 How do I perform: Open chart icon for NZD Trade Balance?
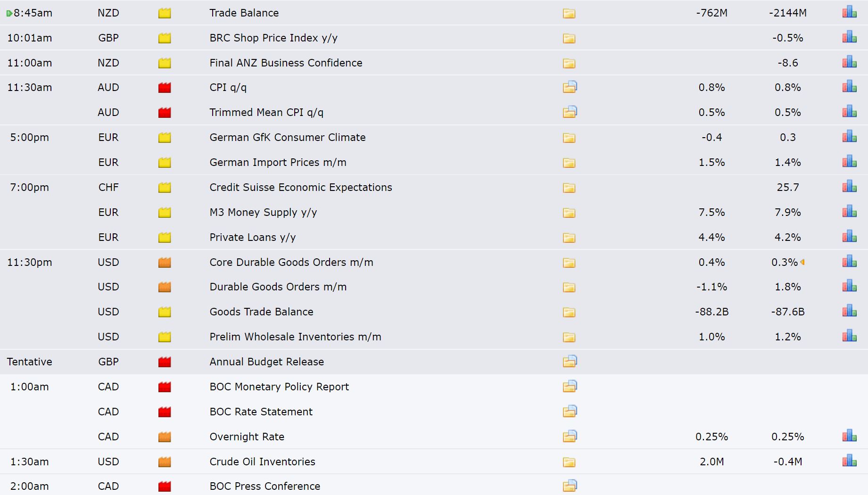(849, 12)
